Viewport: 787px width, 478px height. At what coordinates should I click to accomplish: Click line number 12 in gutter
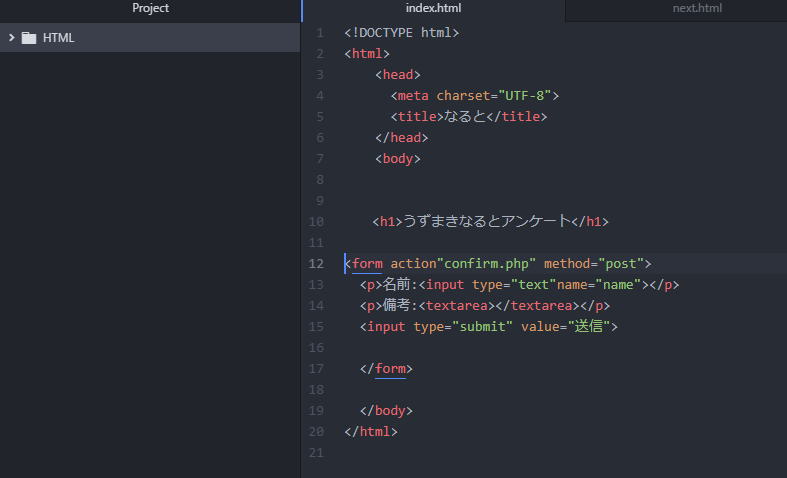click(316, 264)
